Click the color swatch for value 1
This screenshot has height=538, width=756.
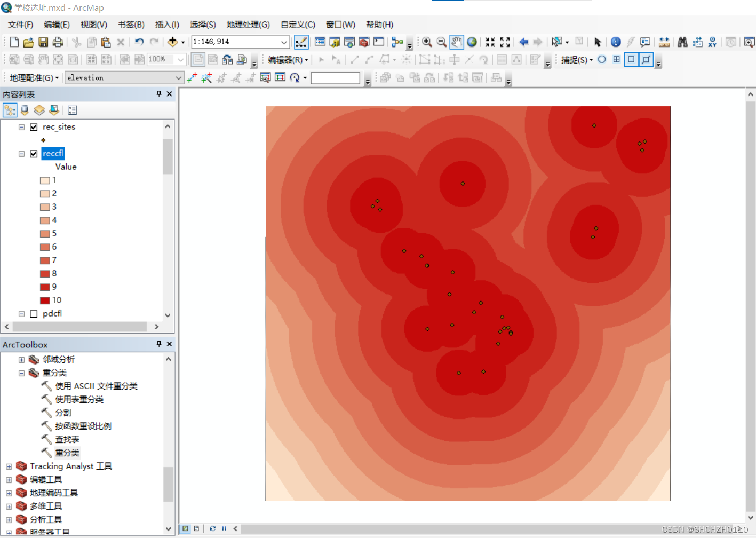coord(45,180)
